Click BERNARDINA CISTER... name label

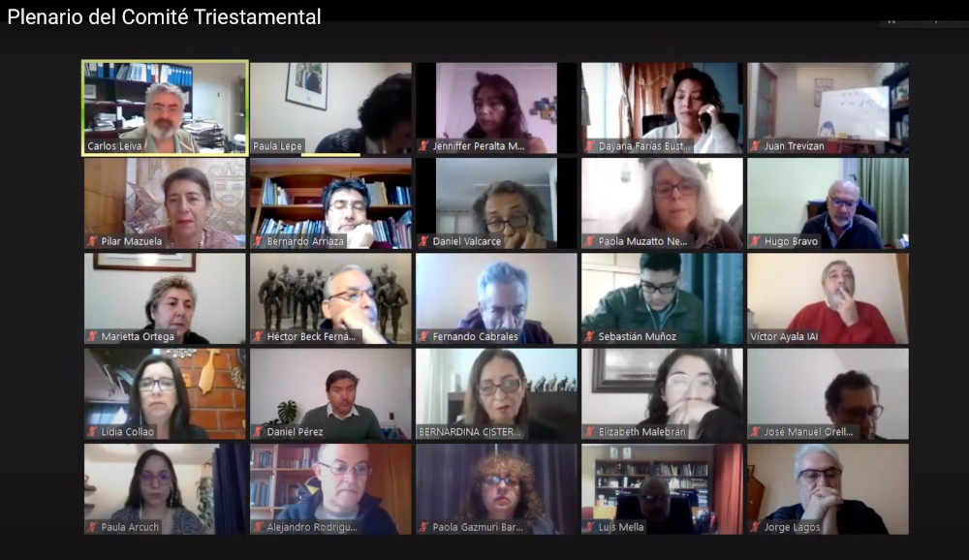pyautogui.click(x=470, y=432)
